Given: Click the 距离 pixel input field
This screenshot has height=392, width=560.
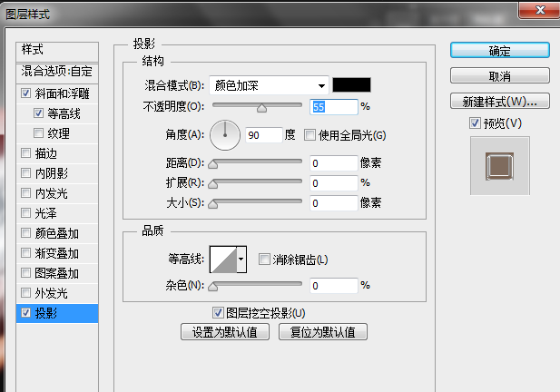Looking at the screenshot, I should tap(332, 163).
